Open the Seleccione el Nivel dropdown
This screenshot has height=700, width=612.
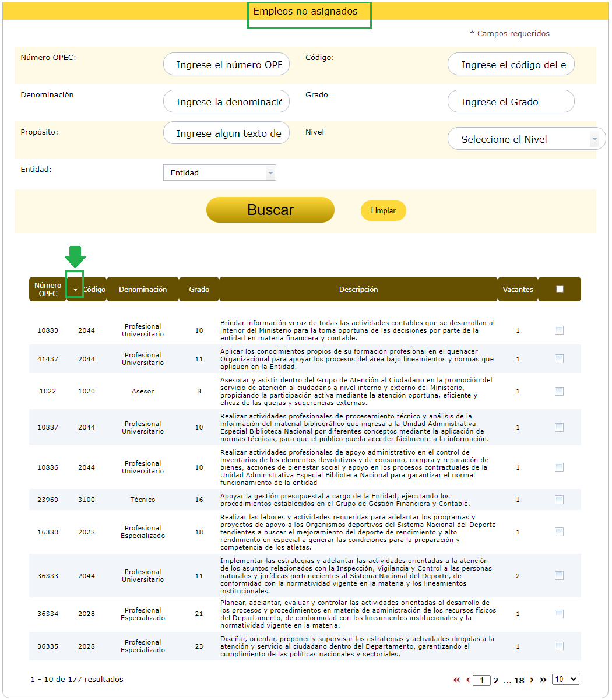[526, 139]
